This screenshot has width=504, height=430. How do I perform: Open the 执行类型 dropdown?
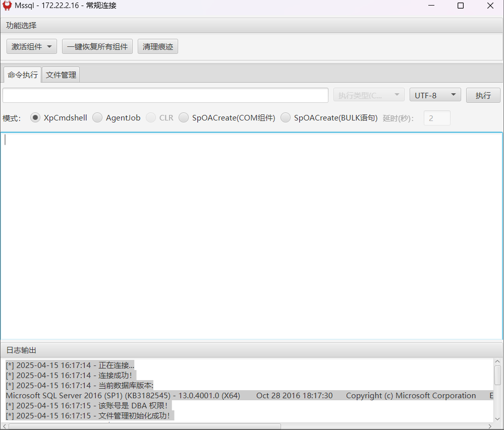click(369, 95)
